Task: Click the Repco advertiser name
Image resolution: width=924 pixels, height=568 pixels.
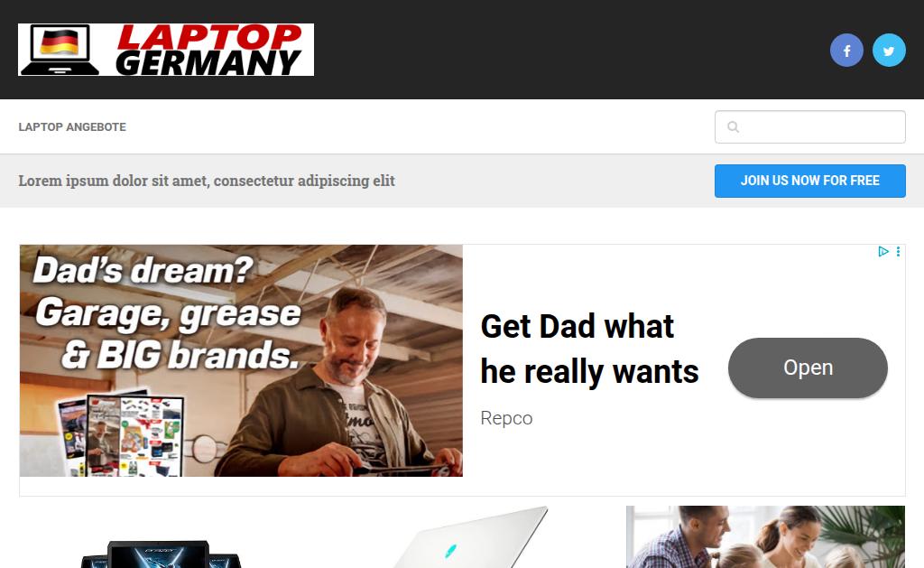Action: pos(506,418)
